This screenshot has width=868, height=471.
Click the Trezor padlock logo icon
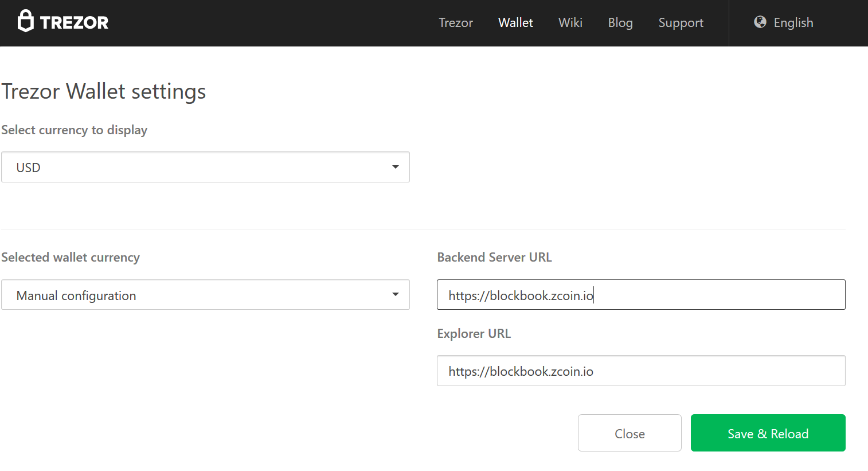click(x=26, y=21)
